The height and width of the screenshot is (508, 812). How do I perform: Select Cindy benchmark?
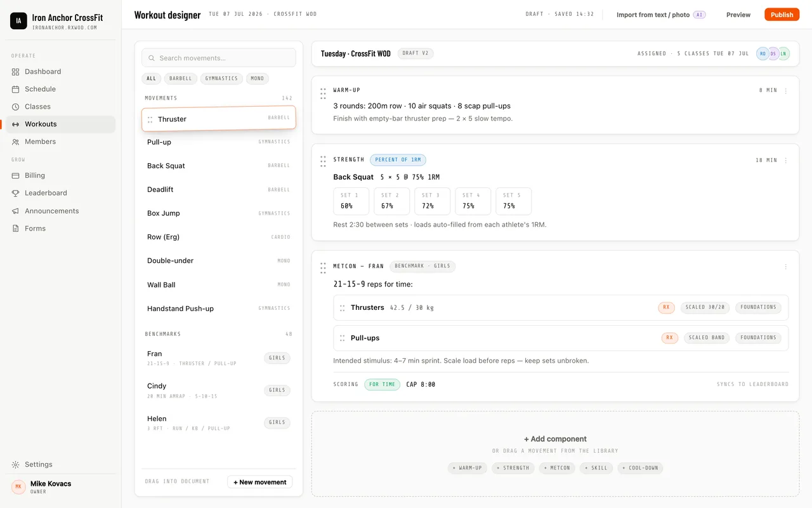click(219, 391)
